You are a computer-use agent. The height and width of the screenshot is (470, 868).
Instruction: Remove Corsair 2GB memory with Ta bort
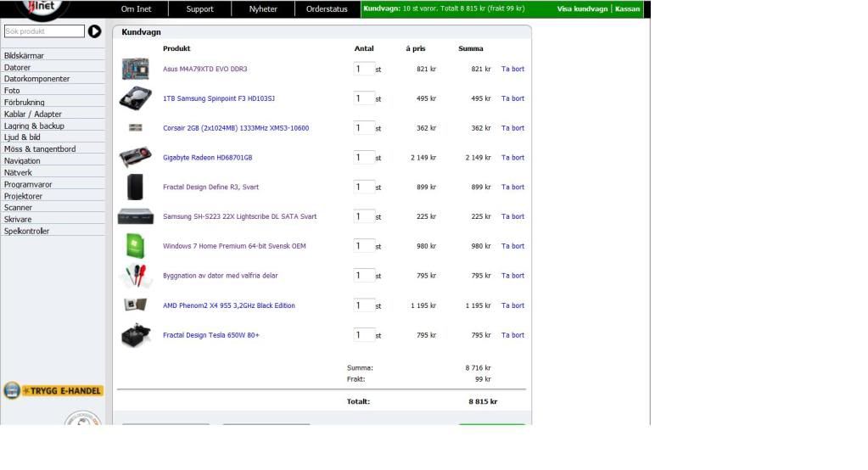point(512,128)
